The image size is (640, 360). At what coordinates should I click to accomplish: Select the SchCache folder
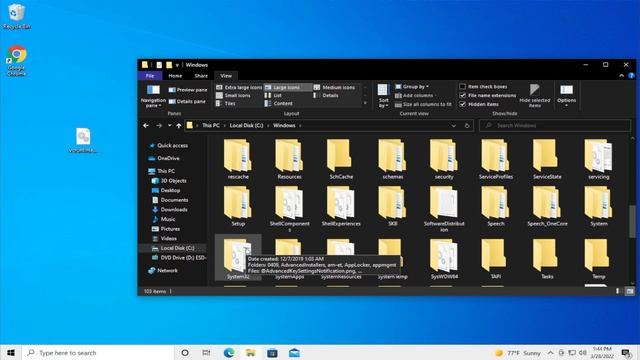341,160
